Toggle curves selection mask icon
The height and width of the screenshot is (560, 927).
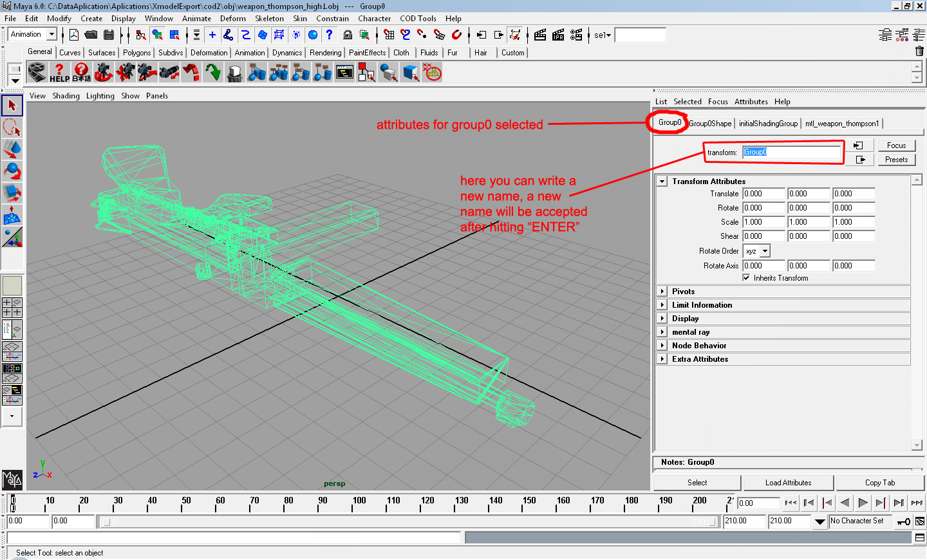coord(246,35)
